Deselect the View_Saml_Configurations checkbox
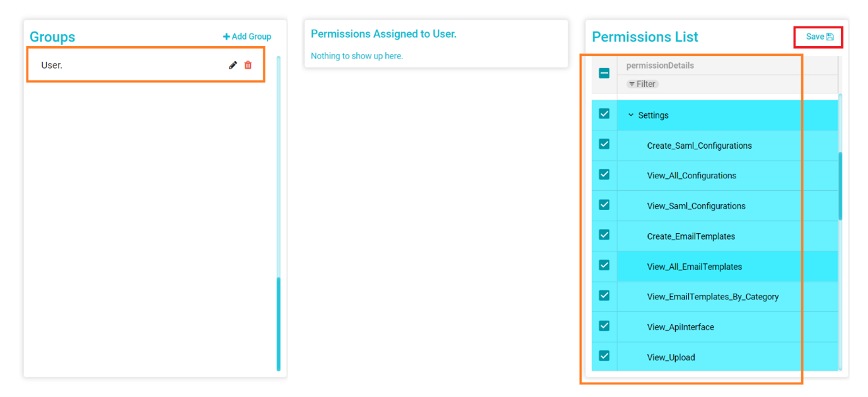The image size is (868, 397). coord(604,205)
